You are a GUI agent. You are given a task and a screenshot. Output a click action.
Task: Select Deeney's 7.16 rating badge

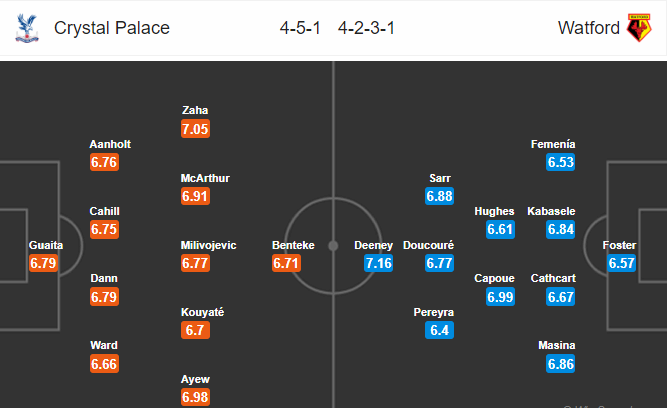(x=378, y=263)
